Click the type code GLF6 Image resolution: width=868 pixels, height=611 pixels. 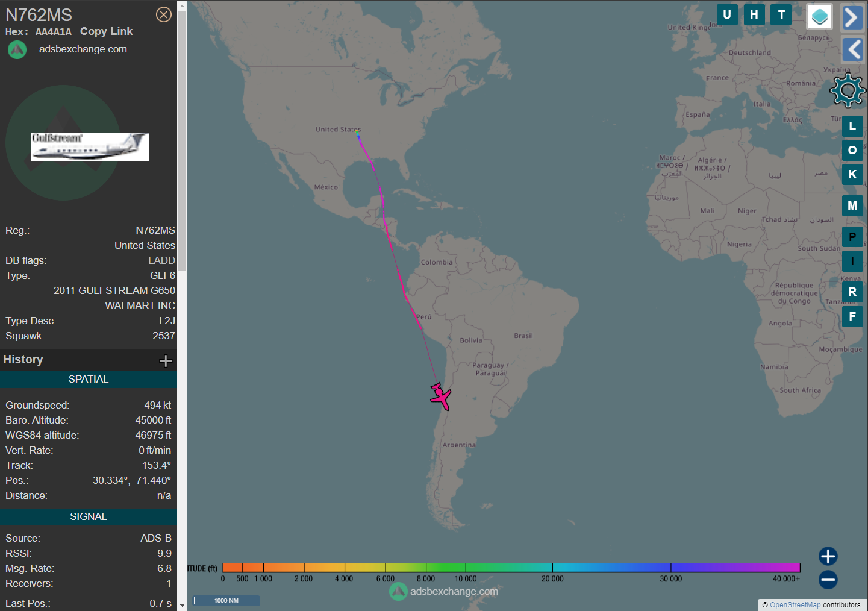click(163, 276)
